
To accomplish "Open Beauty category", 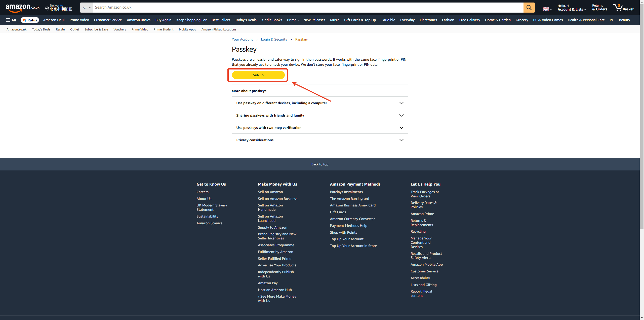I will tap(624, 20).
